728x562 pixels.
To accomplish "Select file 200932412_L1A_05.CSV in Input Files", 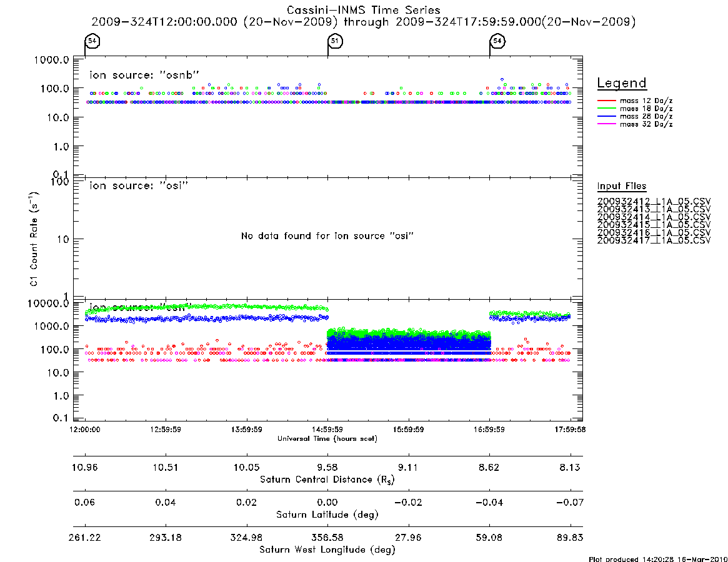I will click(x=654, y=202).
